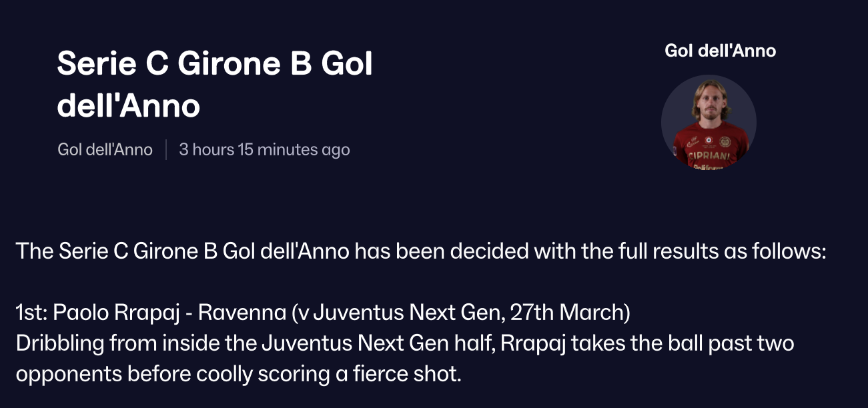
Task: Open the Gol dell'Anno category below headline
Action: pos(105,149)
